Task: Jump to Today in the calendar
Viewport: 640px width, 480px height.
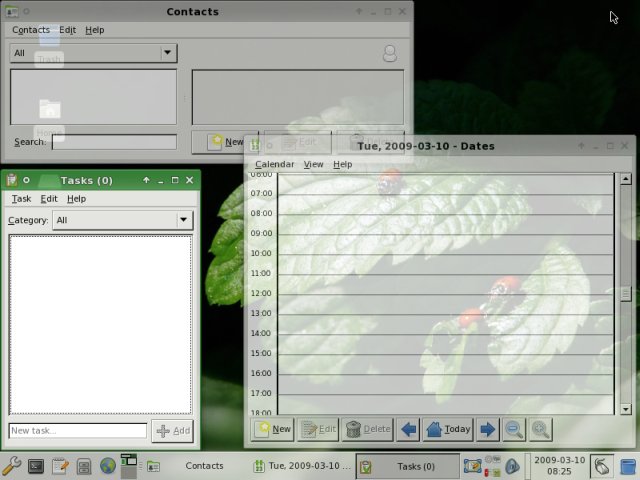Action: point(447,429)
